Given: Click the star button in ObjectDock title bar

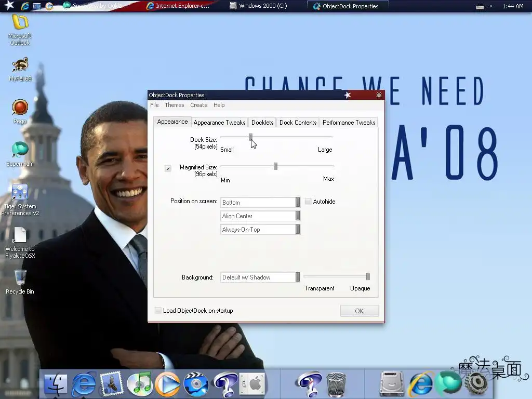Looking at the screenshot, I should pos(348,95).
